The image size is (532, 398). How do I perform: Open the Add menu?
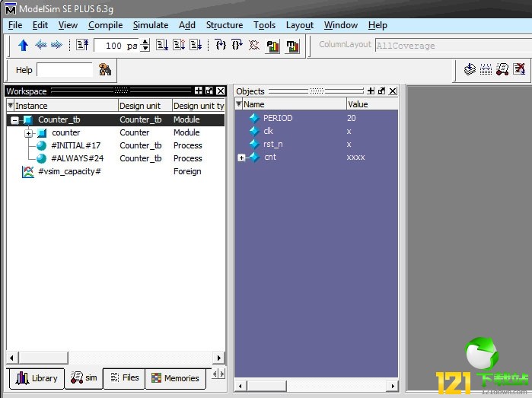187,25
